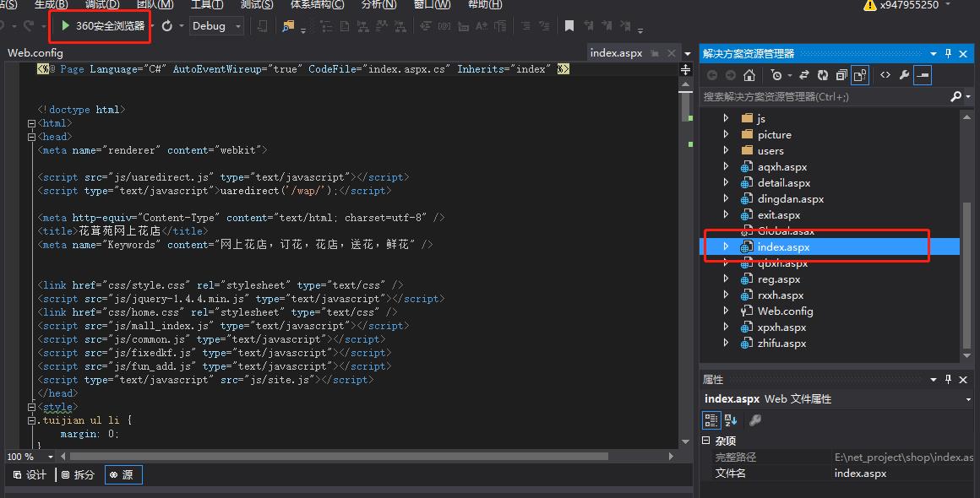
Task: Pin the 解决方案资源管理器 panel
Action: tap(948, 54)
